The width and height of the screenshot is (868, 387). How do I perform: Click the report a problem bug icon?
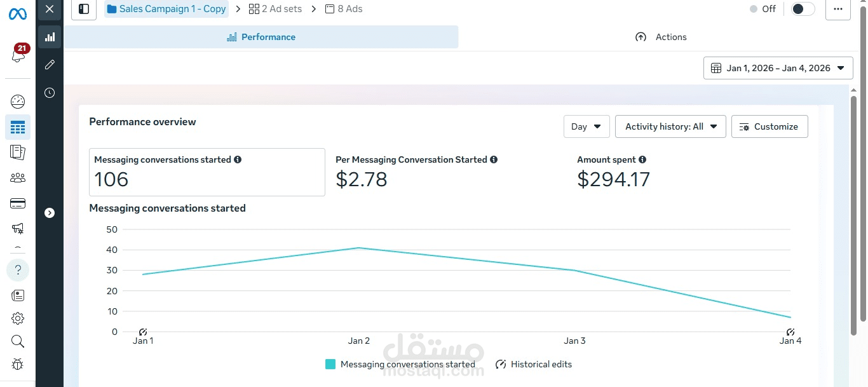[x=18, y=364]
